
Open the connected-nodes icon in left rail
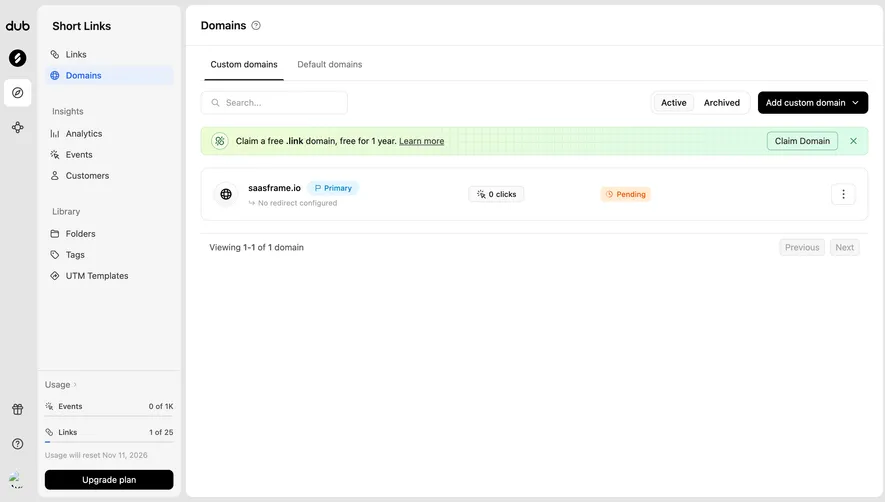tap(17, 127)
